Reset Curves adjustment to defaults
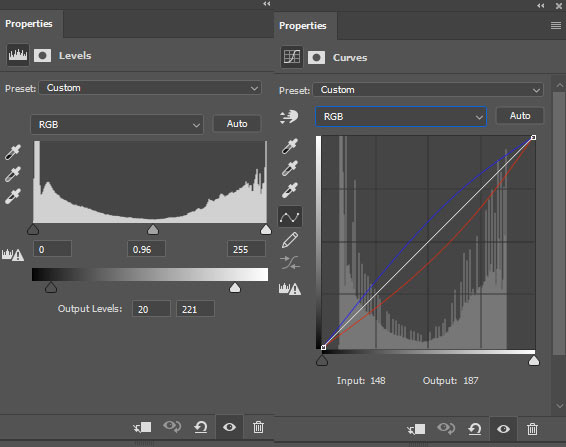566x447 pixels. click(x=474, y=429)
